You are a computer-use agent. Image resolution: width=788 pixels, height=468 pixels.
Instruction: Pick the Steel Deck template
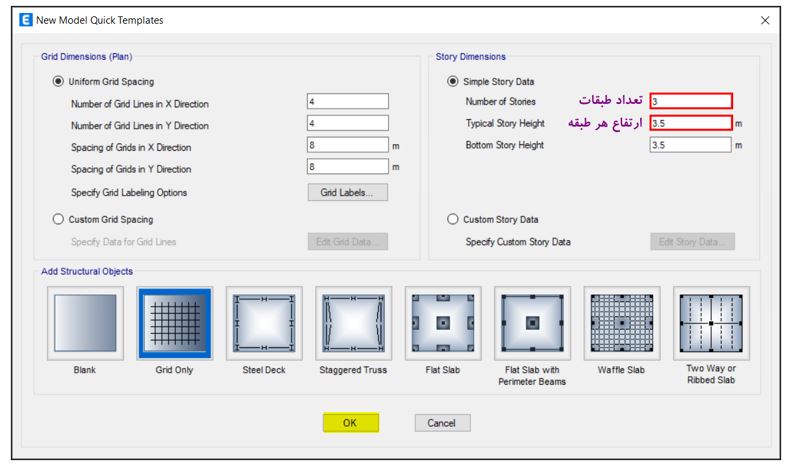(x=264, y=323)
